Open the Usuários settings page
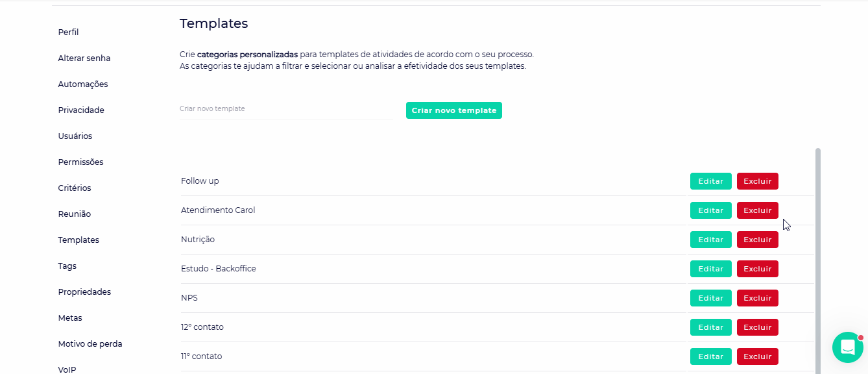 click(75, 136)
